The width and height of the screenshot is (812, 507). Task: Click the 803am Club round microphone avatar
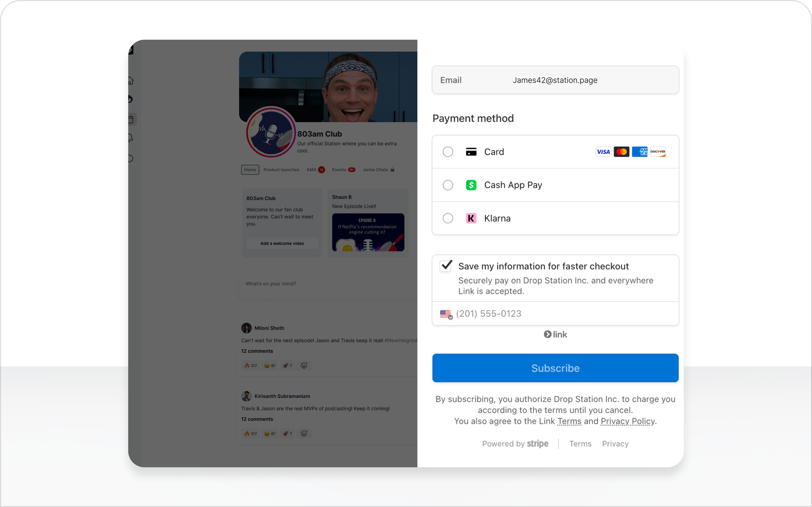point(271,132)
